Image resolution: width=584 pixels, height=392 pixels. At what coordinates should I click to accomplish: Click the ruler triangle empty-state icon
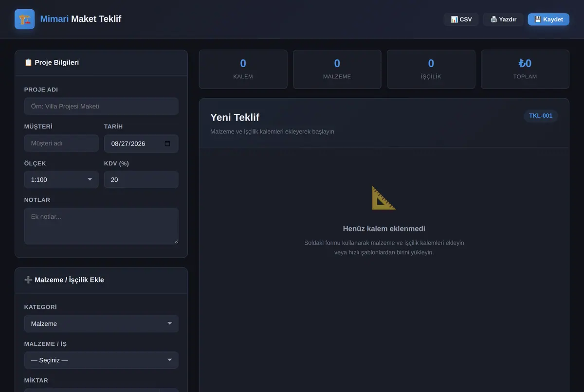[383, 198]
